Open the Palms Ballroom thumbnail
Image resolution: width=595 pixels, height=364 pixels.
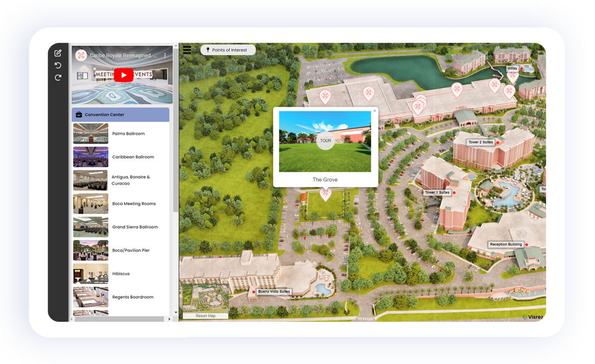pyautogui.click(x=91, y=133)
